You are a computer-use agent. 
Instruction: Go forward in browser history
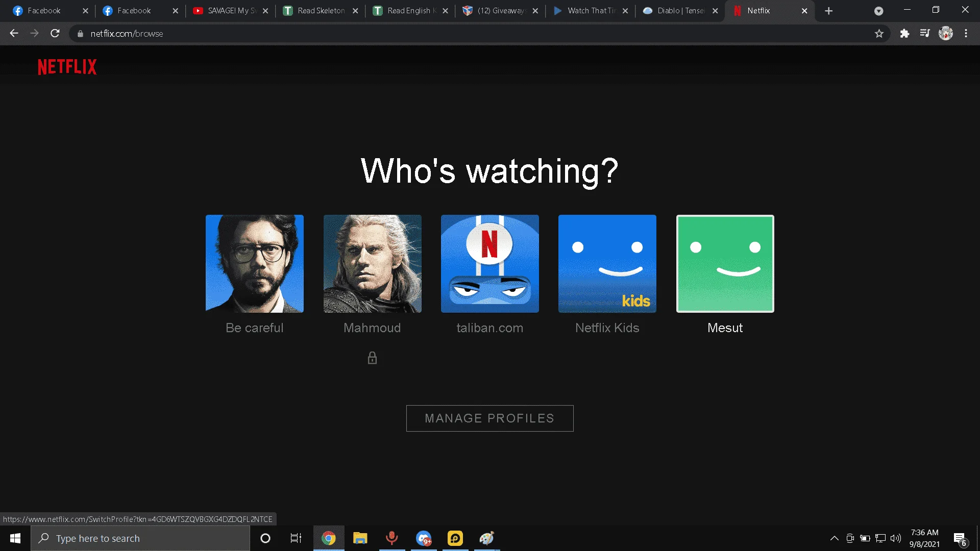click(34, 34)
